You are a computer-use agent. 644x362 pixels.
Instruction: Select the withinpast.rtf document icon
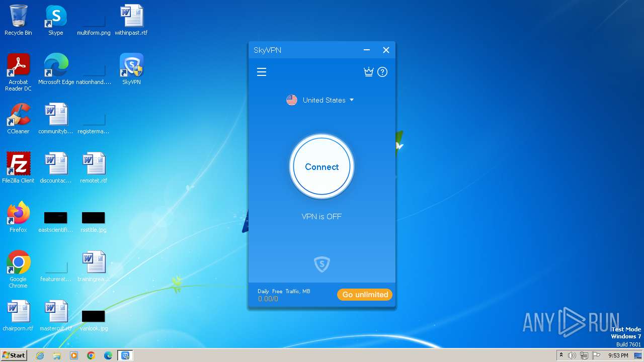point(131,20)
